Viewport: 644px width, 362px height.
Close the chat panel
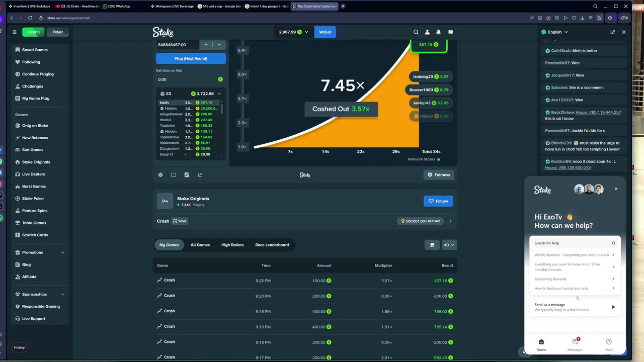(624, 32)
